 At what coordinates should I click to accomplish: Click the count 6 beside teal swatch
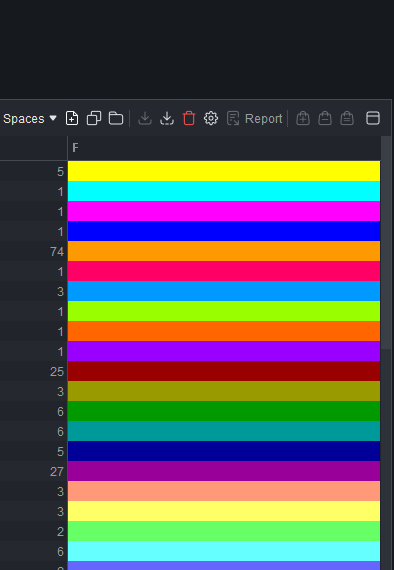click(x=60, y=431)
